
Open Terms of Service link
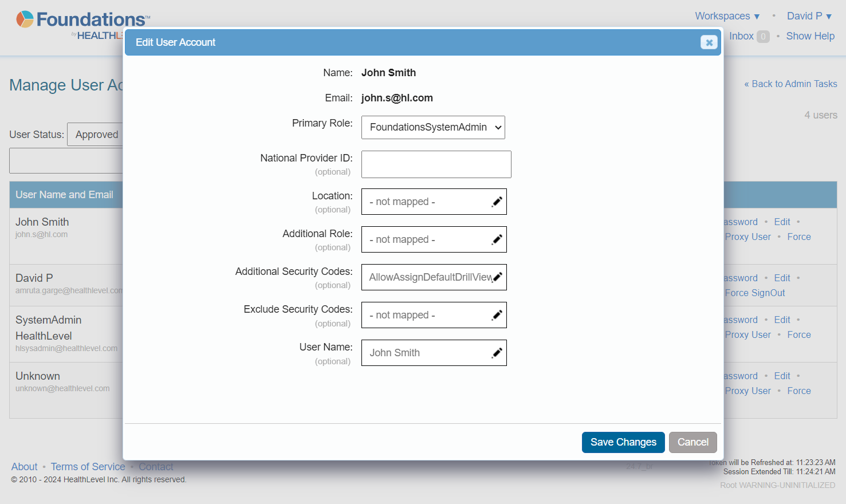[88, 467]
